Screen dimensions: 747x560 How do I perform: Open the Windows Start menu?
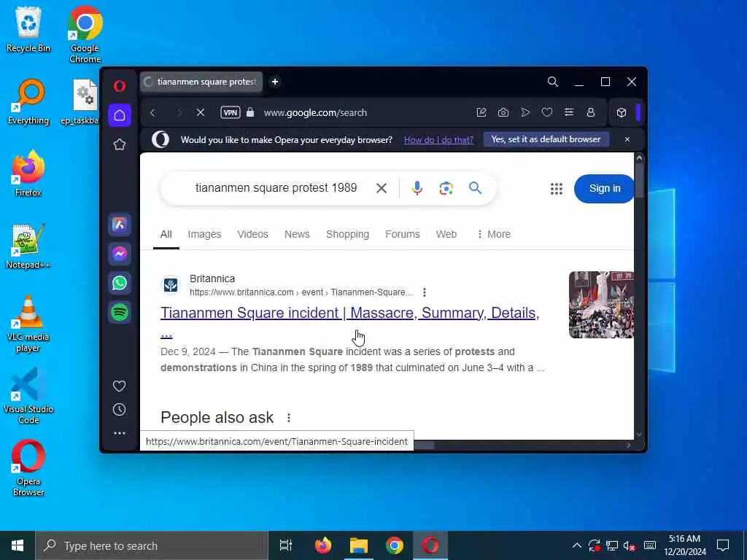coord(18,545)
